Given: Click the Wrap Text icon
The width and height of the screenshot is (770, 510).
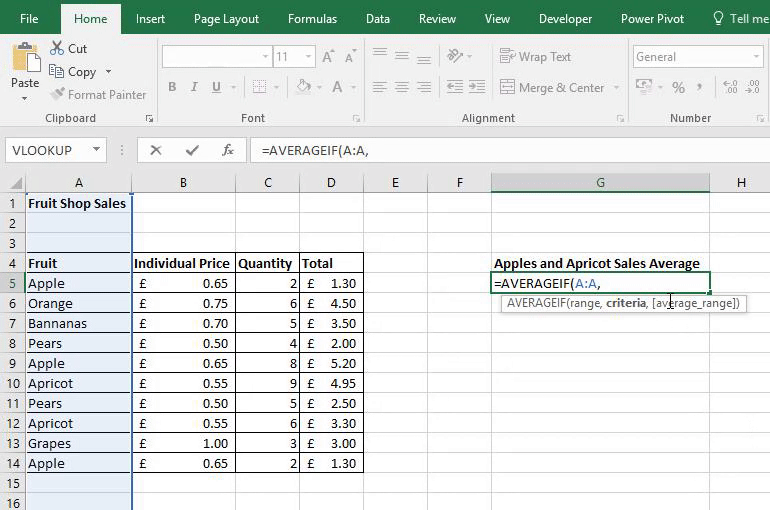Looking at the screenshot, I should pyautogui.click(x=507, y=57).
